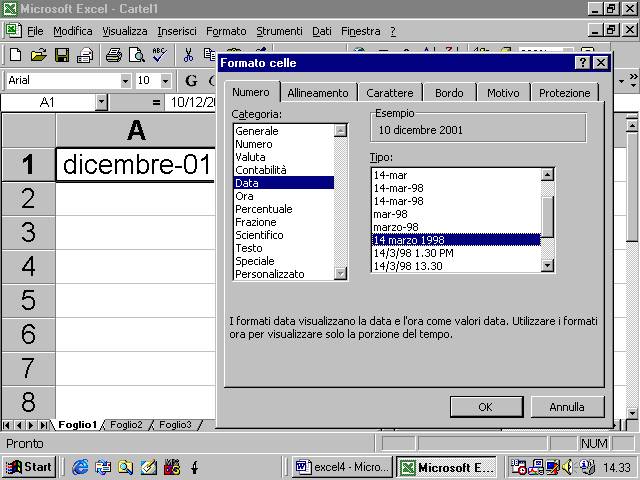Click the column A header
The width and height of the screenshot is (640, 480).
[x=136, y=131]
